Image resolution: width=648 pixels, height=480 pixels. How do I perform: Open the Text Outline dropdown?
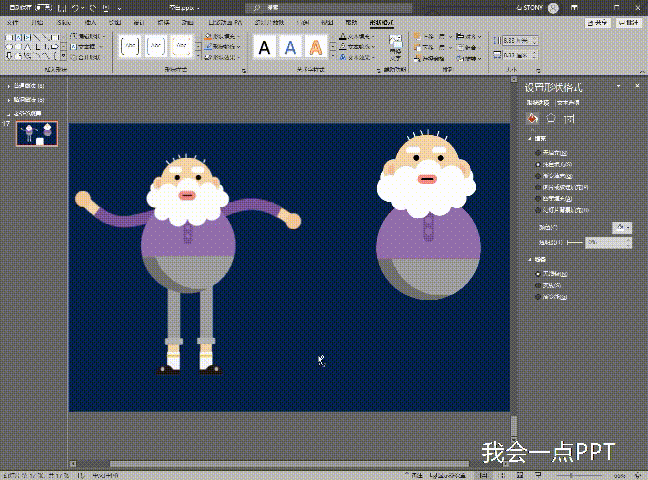[x=357, y=47]
